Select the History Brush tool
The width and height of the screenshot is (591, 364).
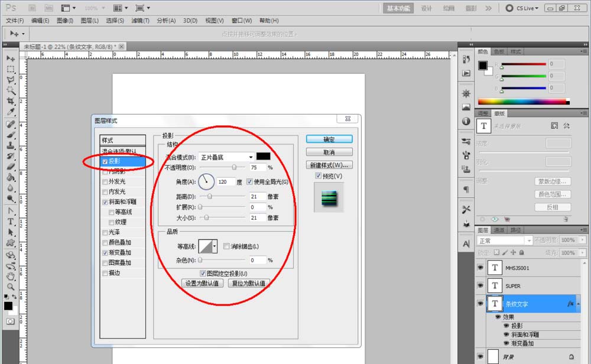(x=11, y=155)
